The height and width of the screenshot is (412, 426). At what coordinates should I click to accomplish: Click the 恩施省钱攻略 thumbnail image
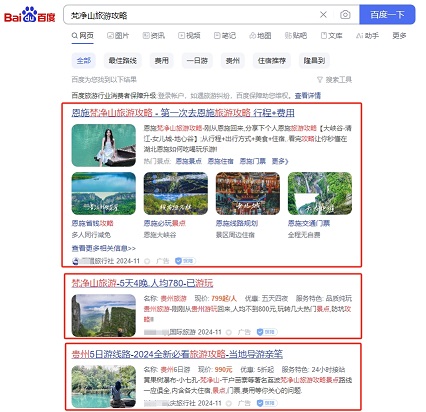coord(104,193)
